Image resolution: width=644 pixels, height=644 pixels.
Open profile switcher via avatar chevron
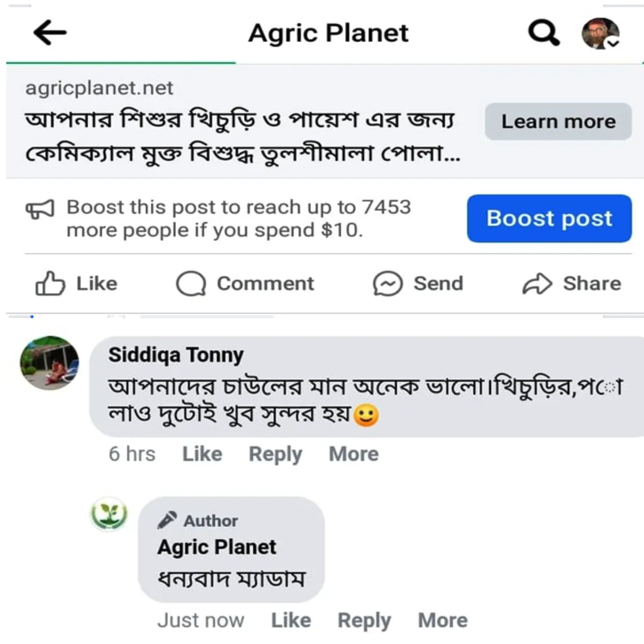pyautogui.click(x=612, y=42)
